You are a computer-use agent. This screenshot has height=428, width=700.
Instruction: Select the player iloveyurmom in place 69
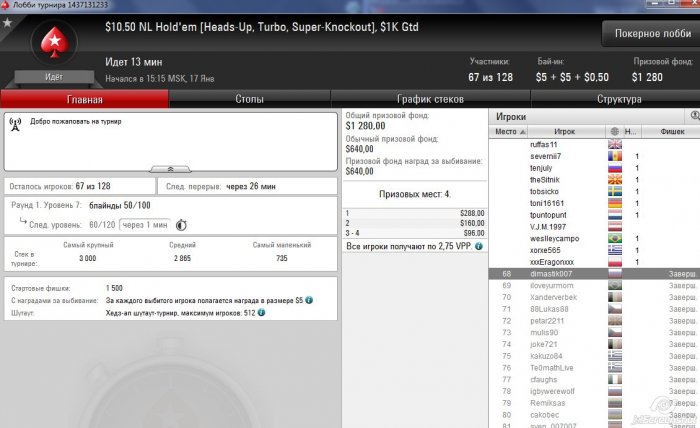pos(594,285)
